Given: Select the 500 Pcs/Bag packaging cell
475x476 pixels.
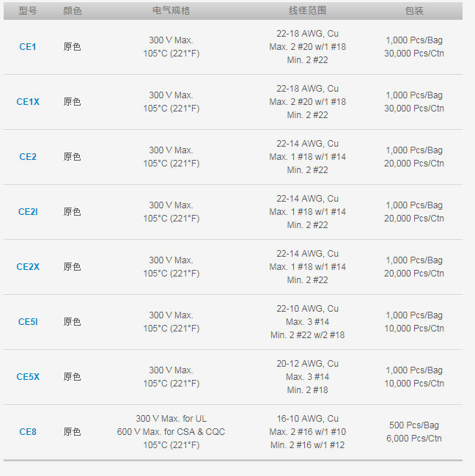Looking at the screenshot, I should pos(414,432).
